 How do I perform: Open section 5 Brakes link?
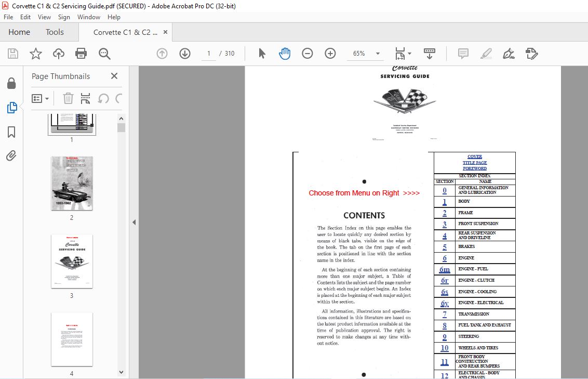pyautogui.click(x=445, y=247)
